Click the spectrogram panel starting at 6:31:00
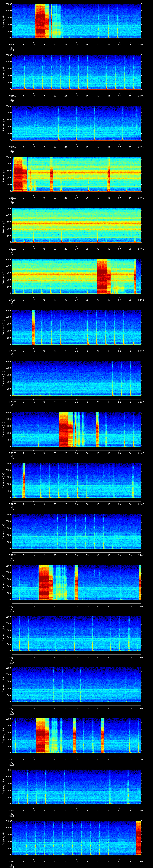Screen dimensions: 153x868 pyautogui.click(x=76, y=480)
